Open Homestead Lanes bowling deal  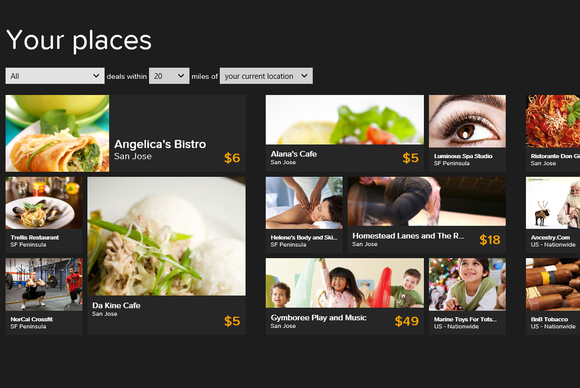click(426, 215)
